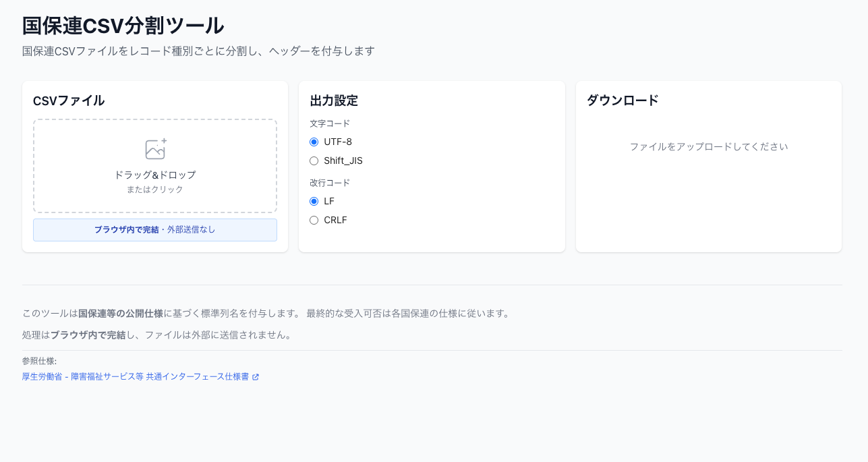The height and width of the screenshot is (462, 868).
Task: Click the 参照仕様 footer label
Action: 38,362
